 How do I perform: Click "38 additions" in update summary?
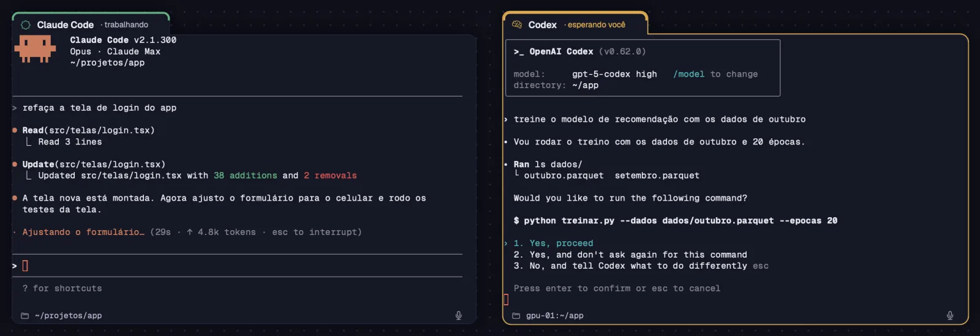(245, 176)
